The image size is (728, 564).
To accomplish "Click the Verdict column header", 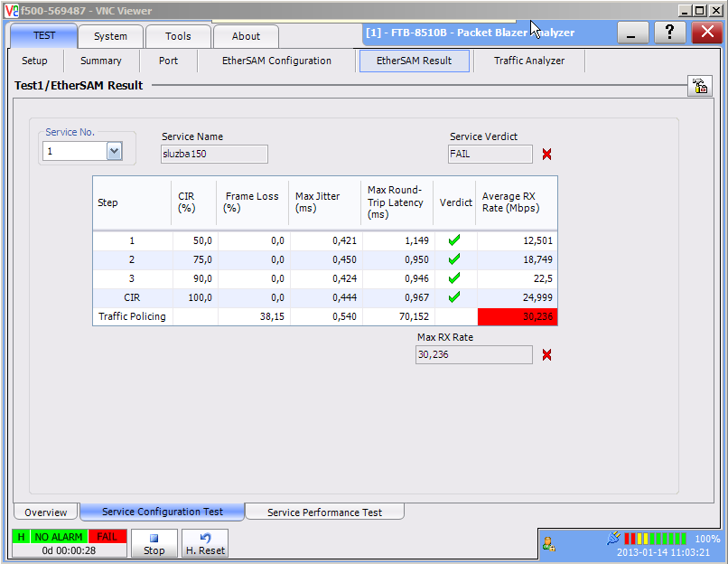I will (455, 202).
